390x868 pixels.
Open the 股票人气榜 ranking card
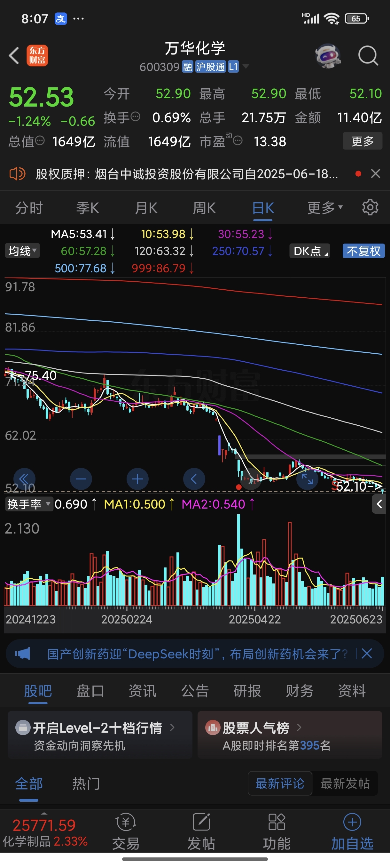pos(290,735)
